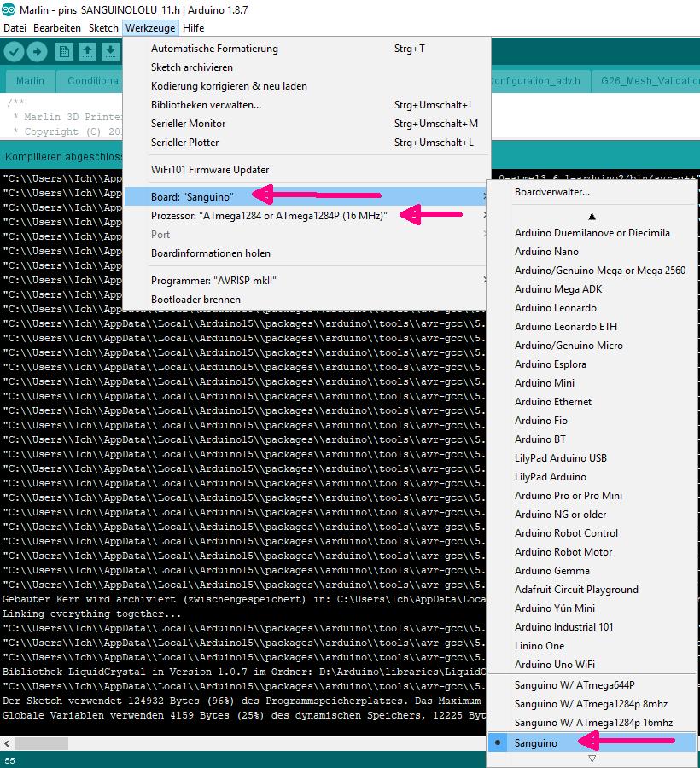700x768 pixels.
Task: Open Serieller Monitor
Action: point(306,124)
